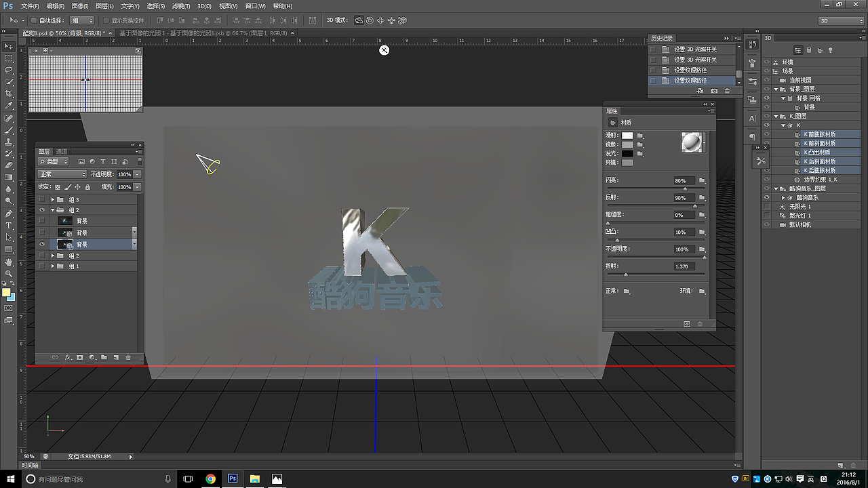Click the 折射 value field
The image size is (868, 488).
pos(684,266)
